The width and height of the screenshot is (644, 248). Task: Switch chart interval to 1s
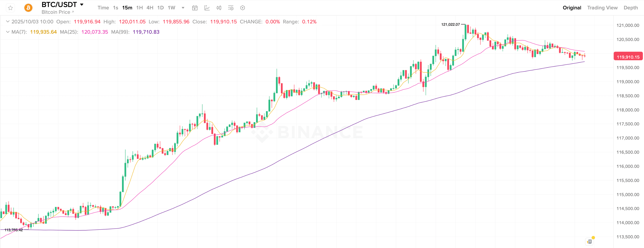pyautogui.click(x=115, y=8)
